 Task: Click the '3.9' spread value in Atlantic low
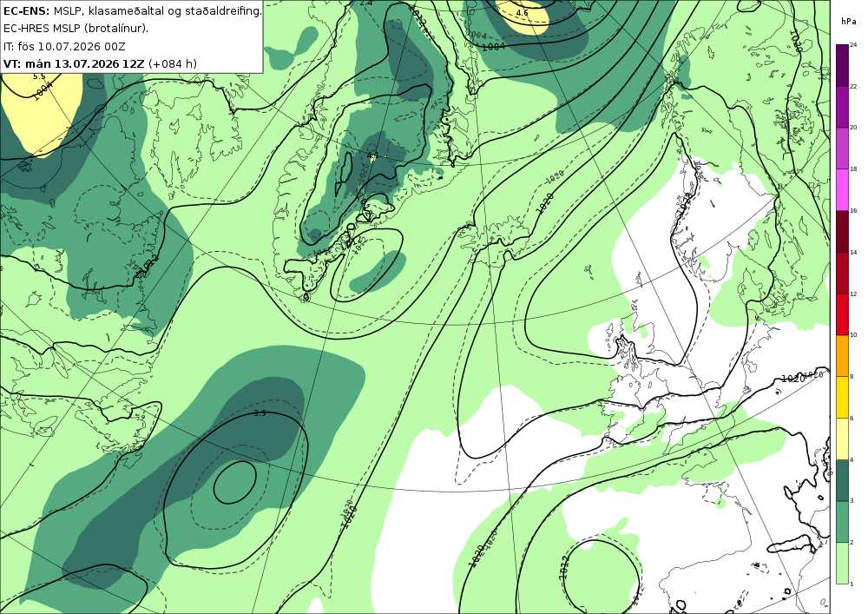pos(260,413)
